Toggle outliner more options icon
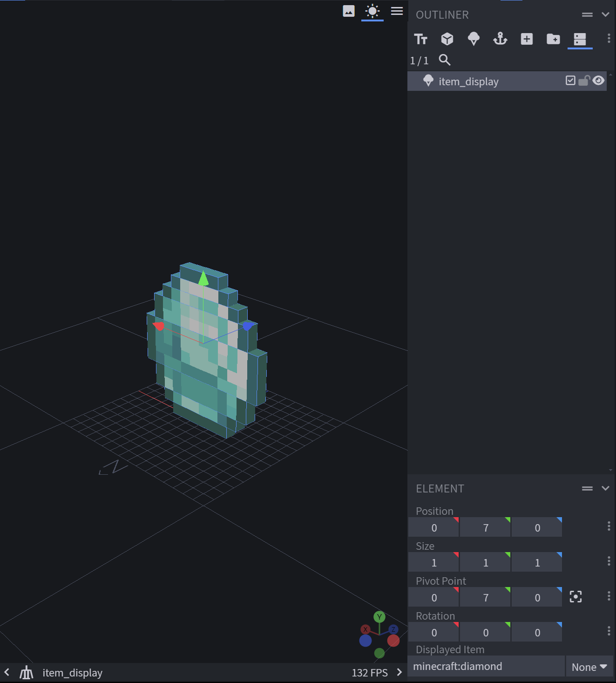The image size is (616, 683). [580, 39]
